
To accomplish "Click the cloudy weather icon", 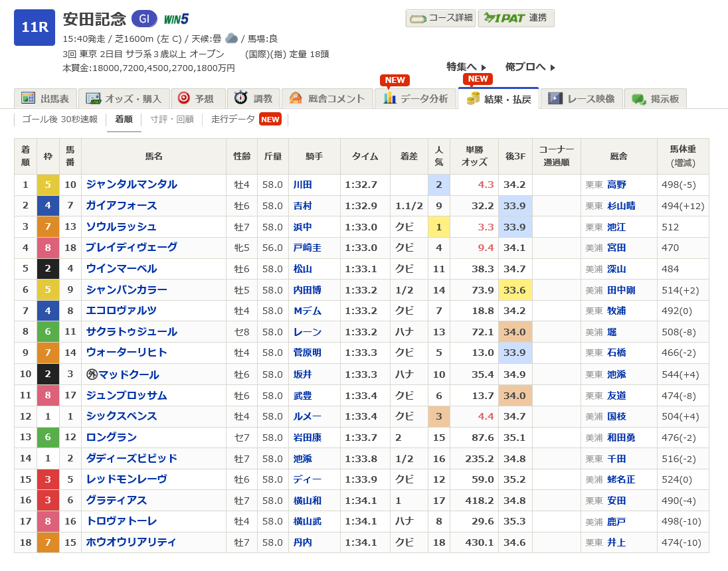I will [231, 39].
